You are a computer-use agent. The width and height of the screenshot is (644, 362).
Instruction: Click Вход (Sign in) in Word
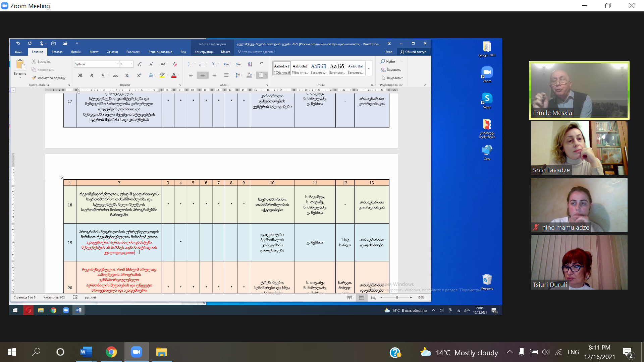coord(389,52)
